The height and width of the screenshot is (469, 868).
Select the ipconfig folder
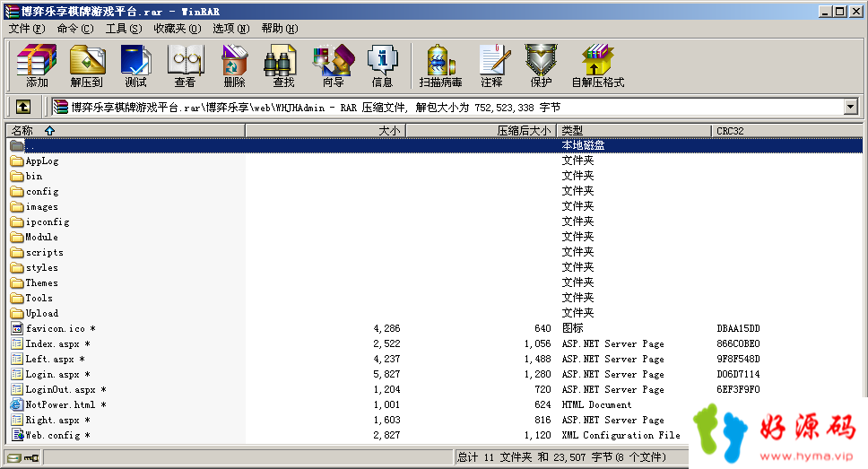point(39,222)
